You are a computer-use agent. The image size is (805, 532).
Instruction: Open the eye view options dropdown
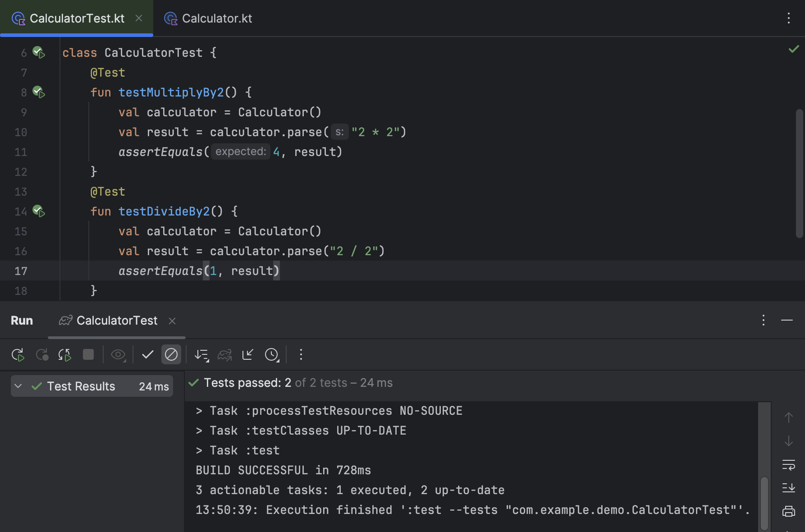(119, 355)
